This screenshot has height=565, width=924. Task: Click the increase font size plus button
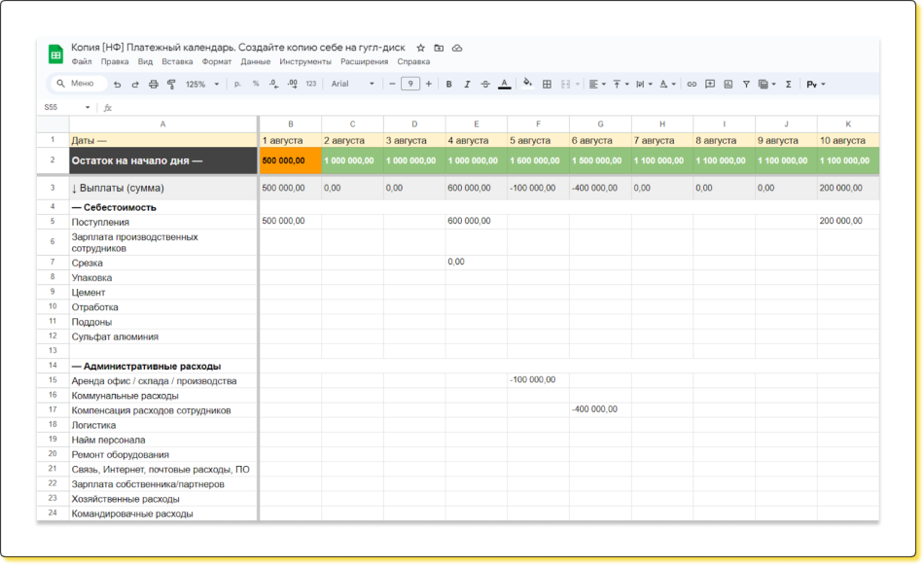coord(429,85)
